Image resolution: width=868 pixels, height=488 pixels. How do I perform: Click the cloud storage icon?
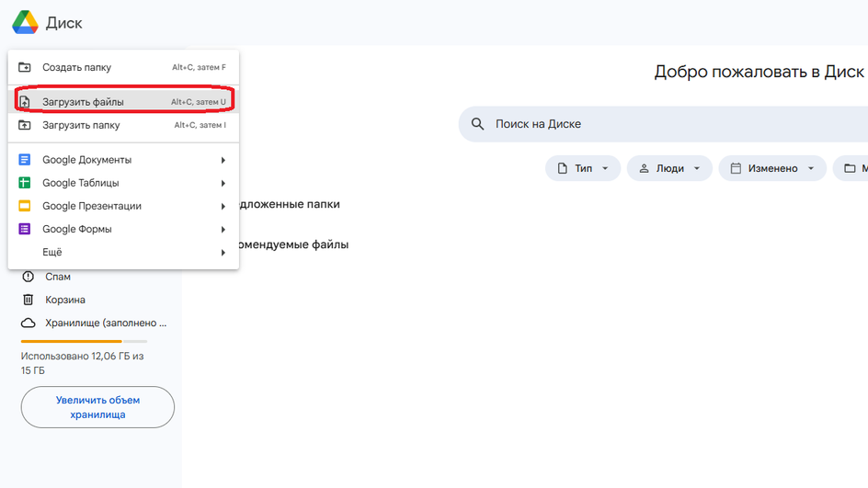click(29, 323)
